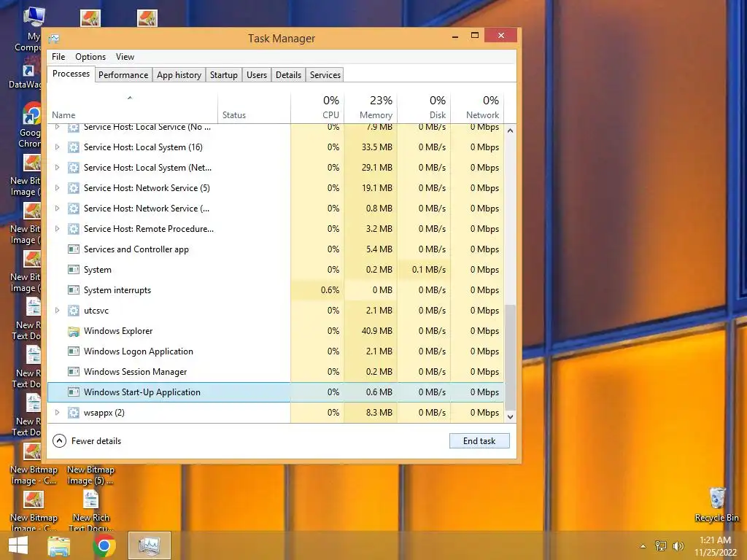Sort by the Disk column header
The height and width of the screenshot is (560, 747).
click(x=424, y=108)
